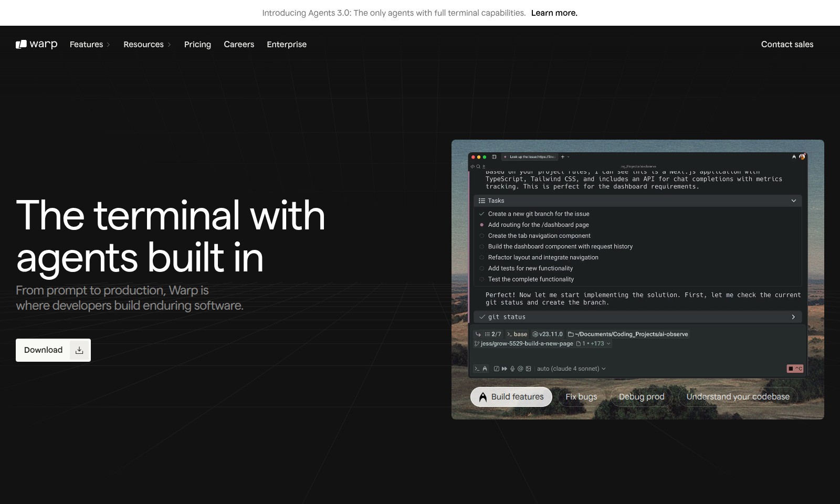840x504 pixels.
Task: Click the circle beside 'Refactor layout and integrate navigation'
Action: coord(481,257)
